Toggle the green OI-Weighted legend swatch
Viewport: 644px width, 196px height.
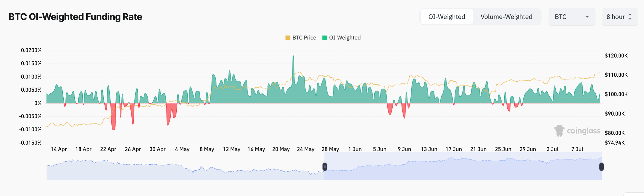pos(324,38)
